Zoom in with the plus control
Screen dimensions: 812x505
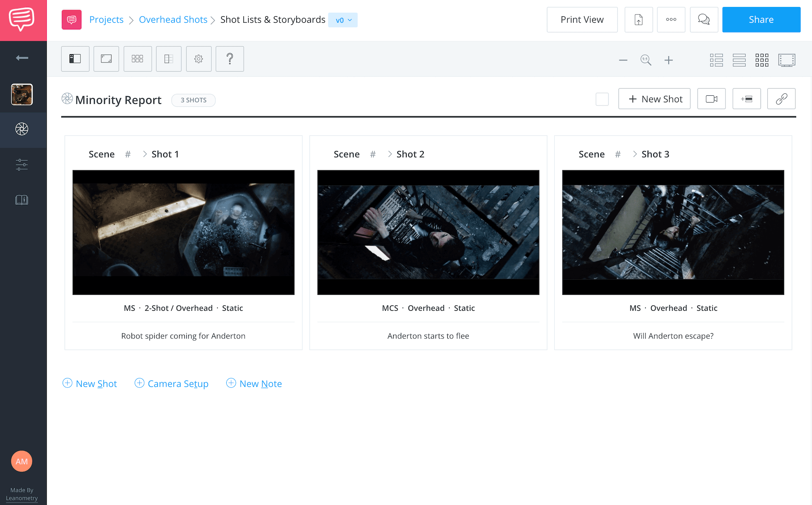pyautogui.click(x=669, y=60)
